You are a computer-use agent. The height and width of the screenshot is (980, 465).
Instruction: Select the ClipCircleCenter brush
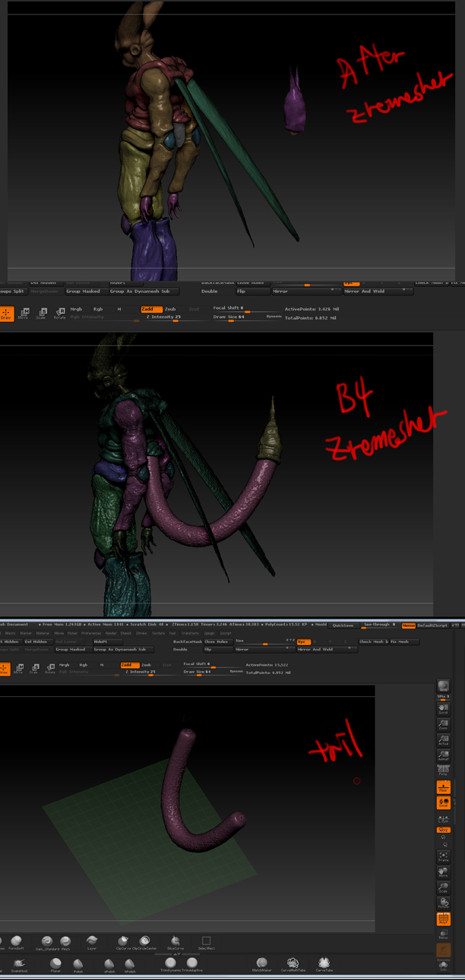144,942
